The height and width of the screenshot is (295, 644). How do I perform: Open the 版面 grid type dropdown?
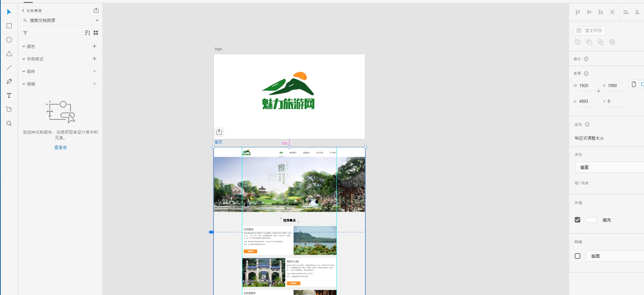(x=615, y=256)
